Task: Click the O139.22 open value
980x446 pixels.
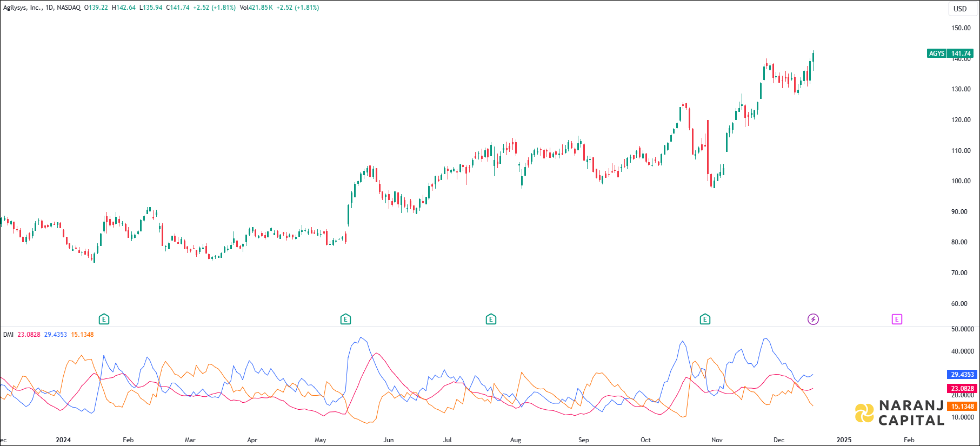Action: (x=96, y=8)
